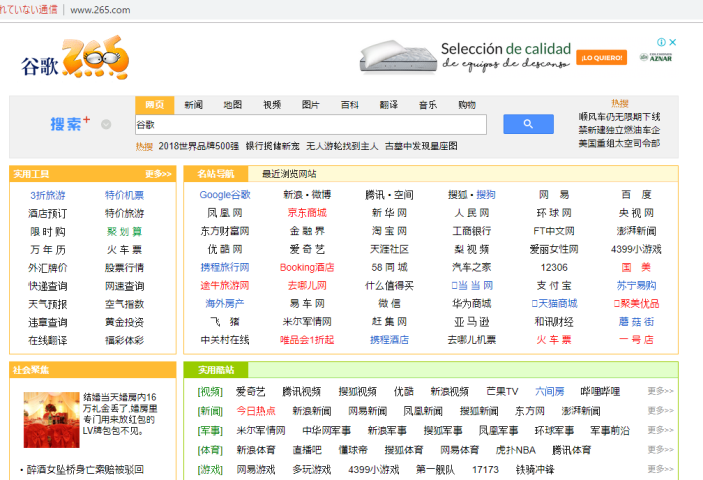703x480 pixels.
Task: Open the 哔哩哔哩 video link
Action: [600, 392]
